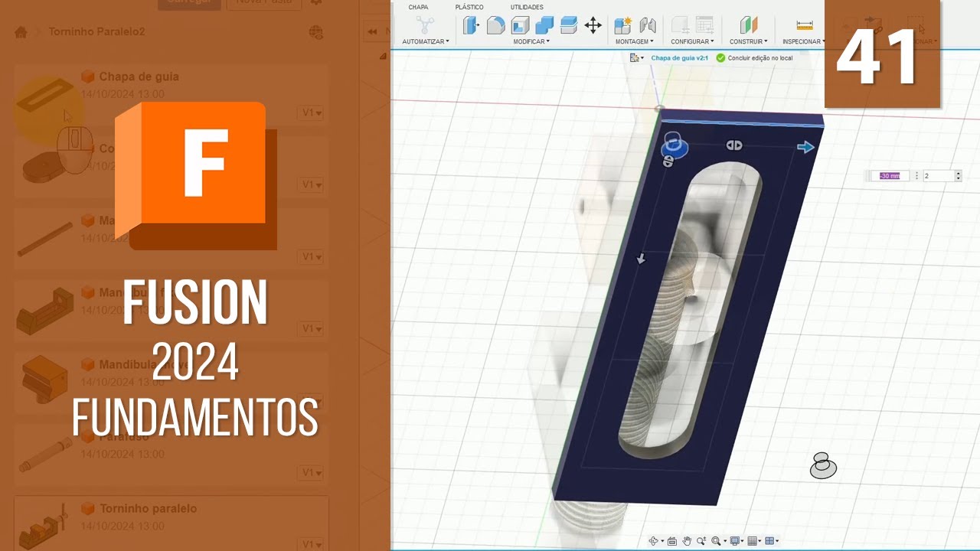Image resolution: width=980 pixels, height=551 pixels.
Task: Select the Press Pull tool icon
Action: [x=471, y=25]
